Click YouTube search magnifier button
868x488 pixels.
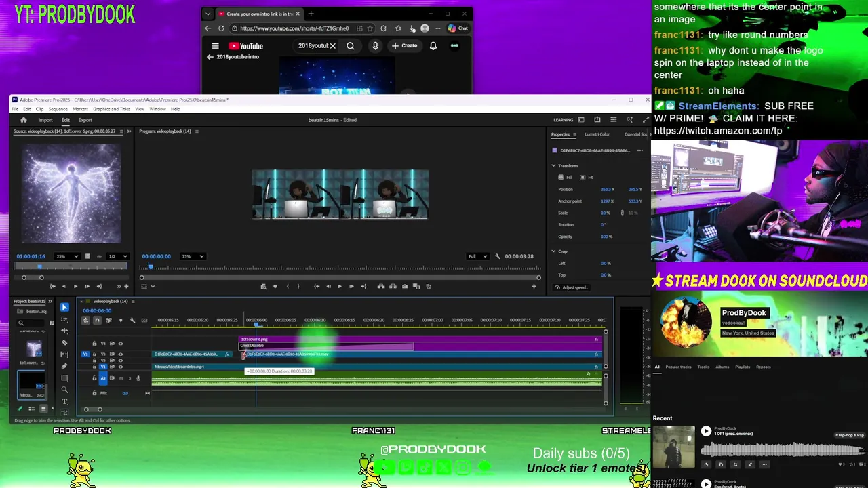(x=351, y=46)
